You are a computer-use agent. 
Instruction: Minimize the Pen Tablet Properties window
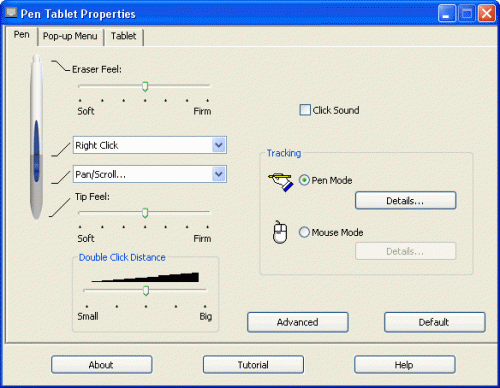pos(447,14)
